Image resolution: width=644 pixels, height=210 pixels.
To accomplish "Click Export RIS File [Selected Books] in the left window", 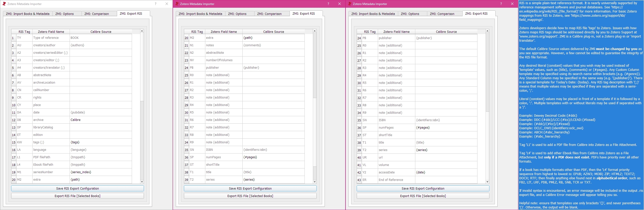I will (78, 196).
